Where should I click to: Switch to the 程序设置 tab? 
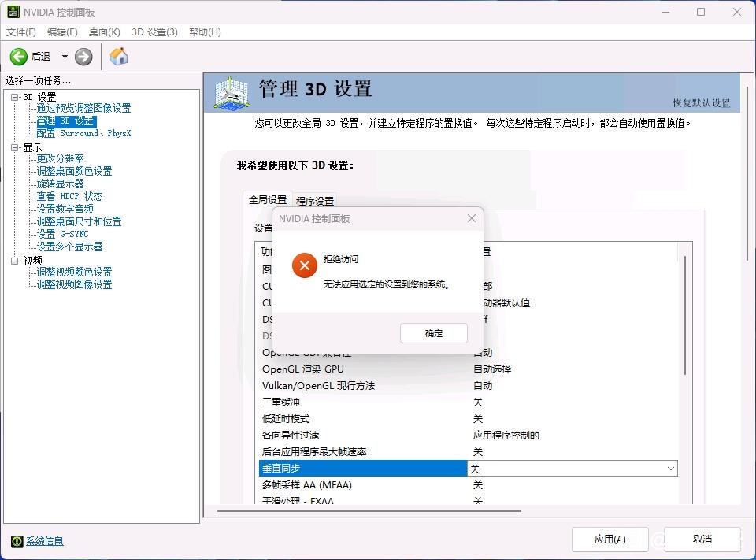[315, 201]
